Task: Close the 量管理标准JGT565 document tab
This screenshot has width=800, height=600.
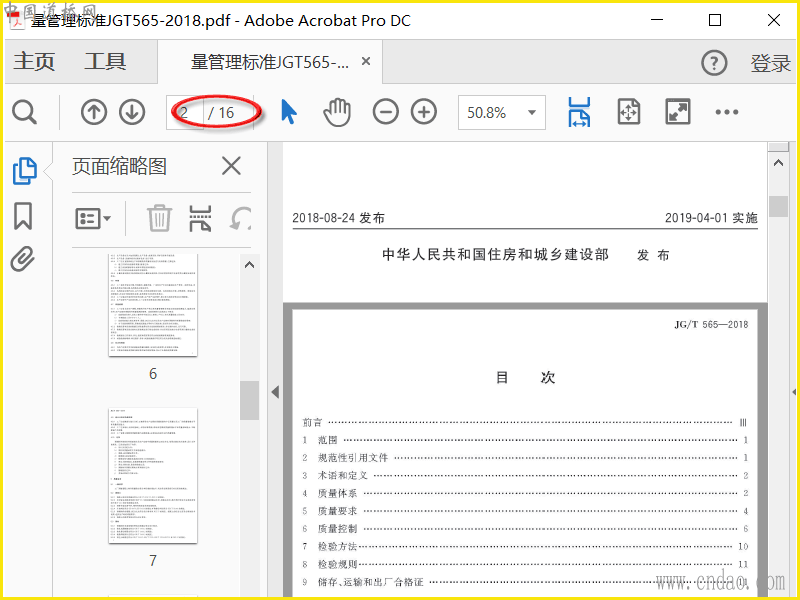Action: coord(366,61)
